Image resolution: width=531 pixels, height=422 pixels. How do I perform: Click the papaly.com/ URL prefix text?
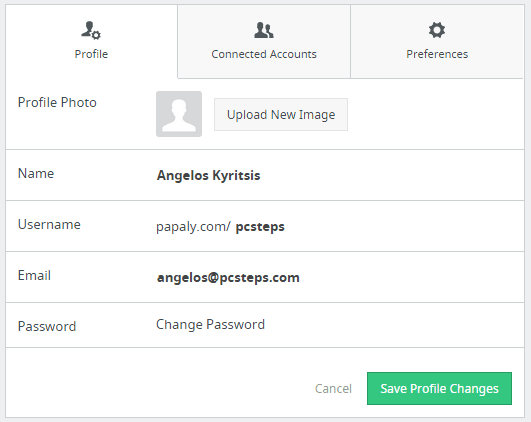193,227
